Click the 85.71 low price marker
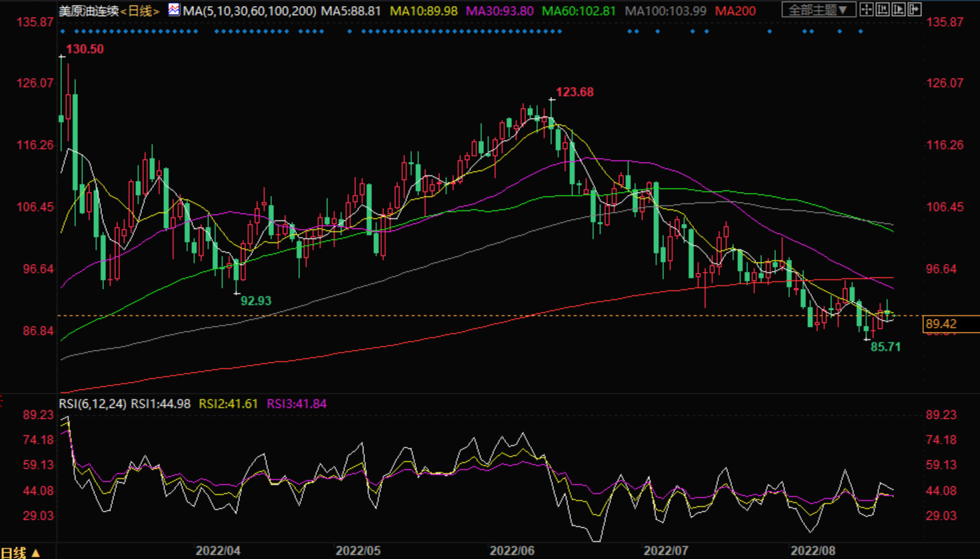 pyautogui.click(x=885, y=346)
